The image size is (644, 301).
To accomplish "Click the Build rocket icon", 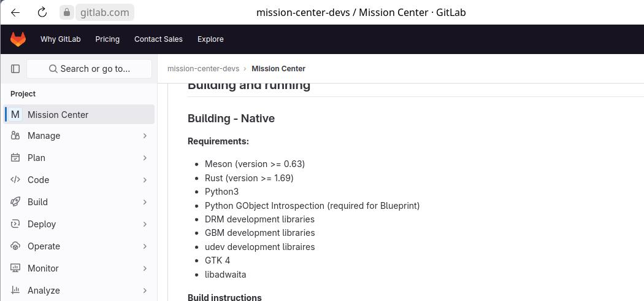I will [x=15, y=202].
